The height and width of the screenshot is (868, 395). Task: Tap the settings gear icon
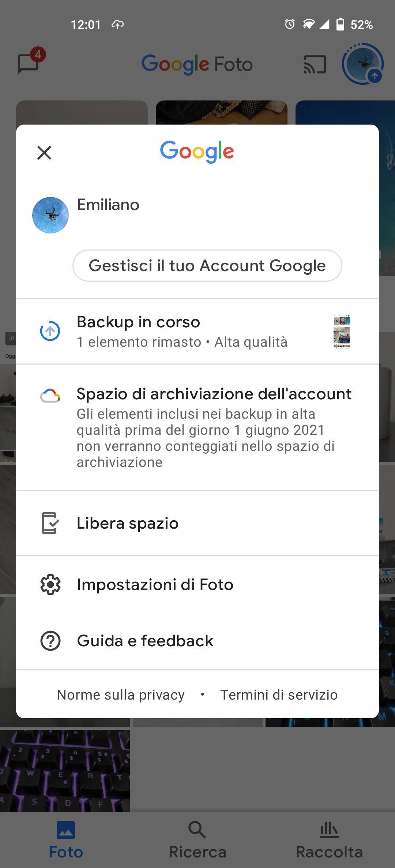[50, 585]
